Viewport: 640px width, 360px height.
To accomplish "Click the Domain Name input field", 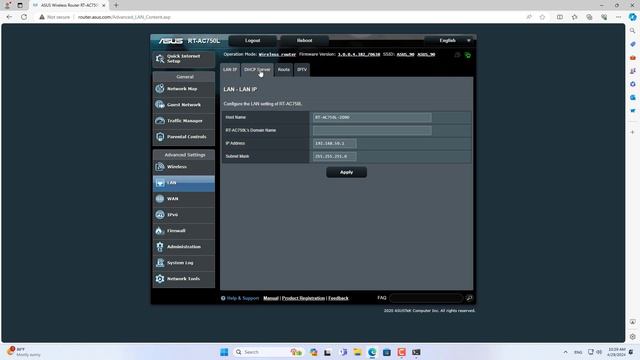I will coord(372,131).
